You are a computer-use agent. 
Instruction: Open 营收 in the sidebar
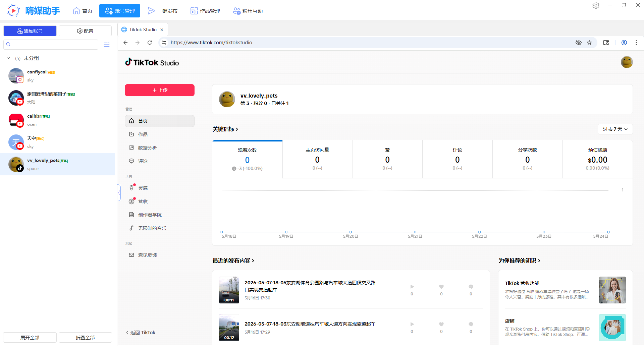click(160, 201)
